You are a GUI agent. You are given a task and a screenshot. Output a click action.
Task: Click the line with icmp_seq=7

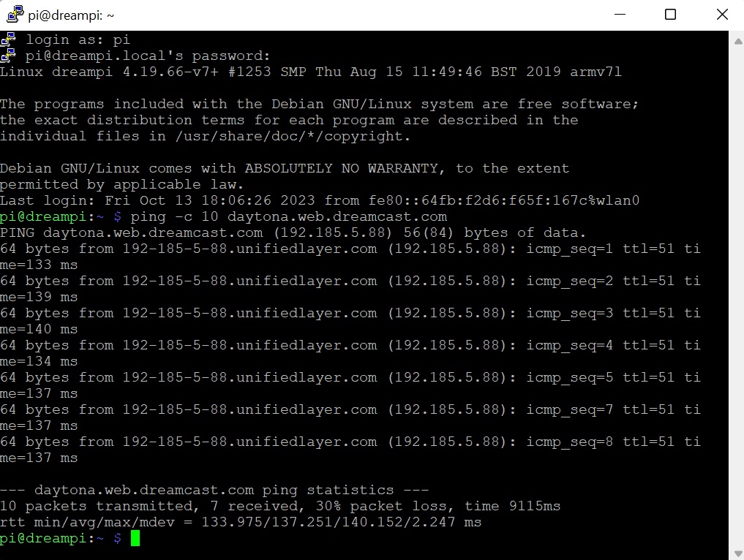350,410
